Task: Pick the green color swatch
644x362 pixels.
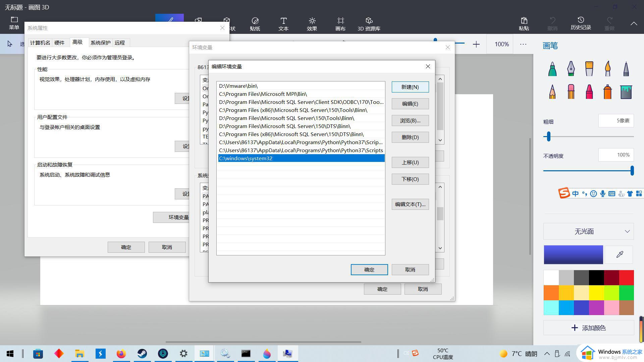Action: pyautogui.click(x=626, y=293)
